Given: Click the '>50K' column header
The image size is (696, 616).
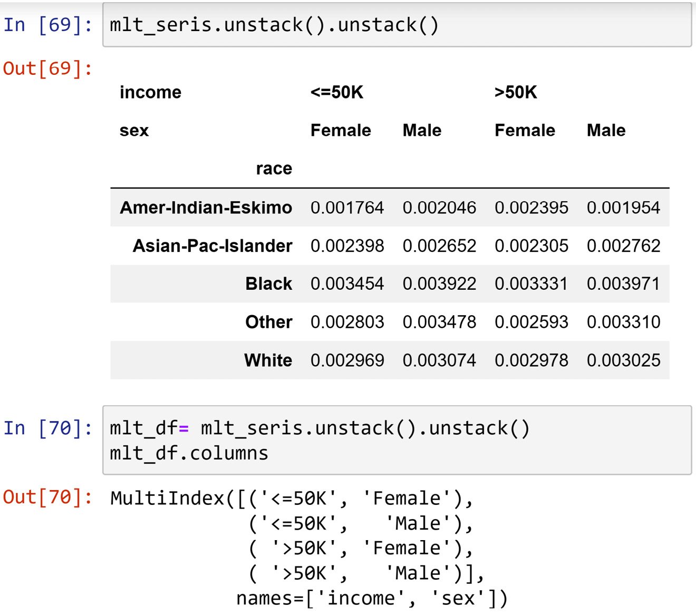Looking at the screenshot, I should 516,92.
